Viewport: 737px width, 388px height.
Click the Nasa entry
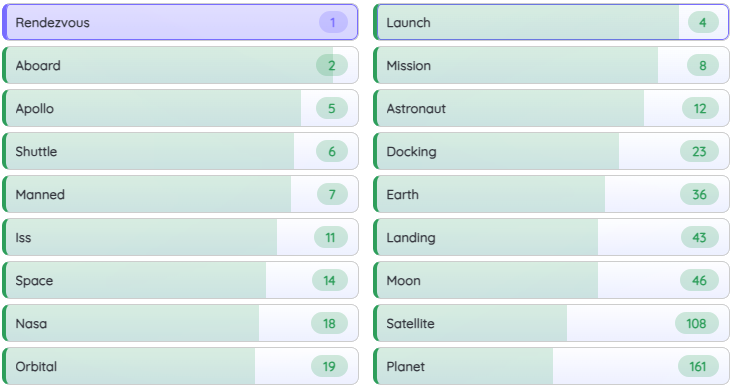click(x=180, y=323)
